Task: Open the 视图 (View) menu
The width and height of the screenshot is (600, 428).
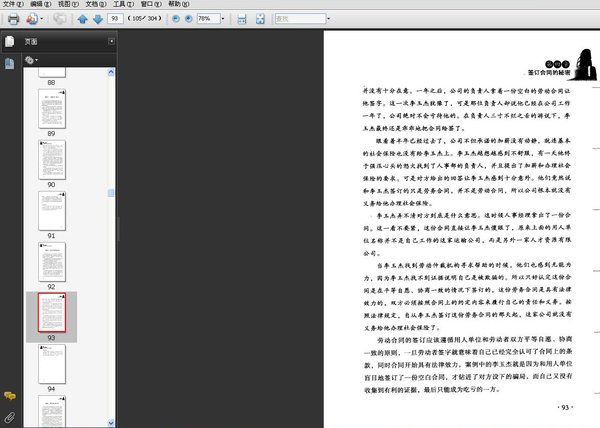Action: coord(68,4)
